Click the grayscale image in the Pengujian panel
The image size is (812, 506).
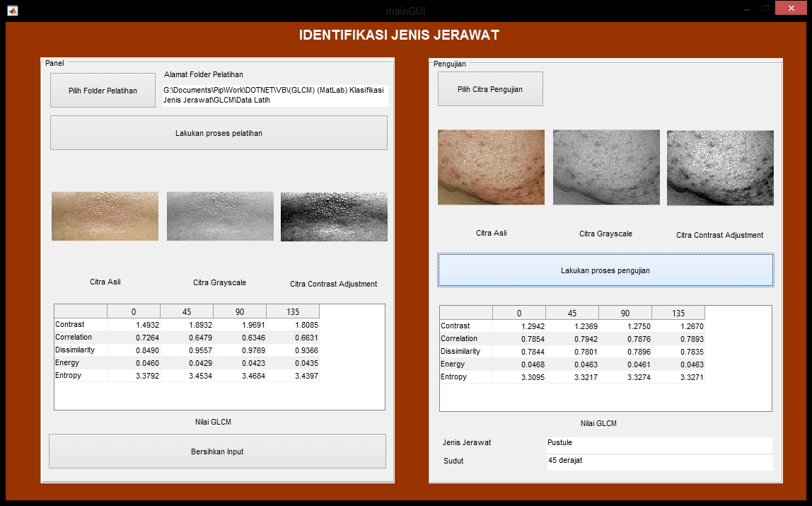[606, 167]
